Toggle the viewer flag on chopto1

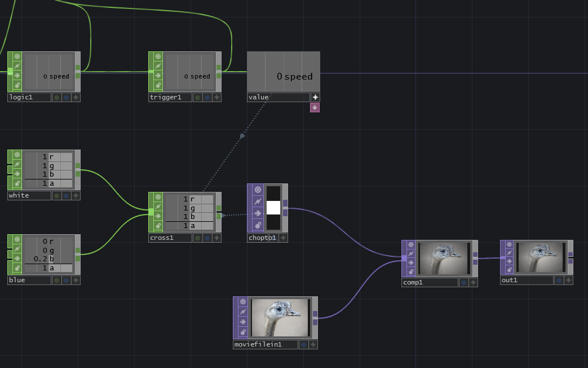click(257, 190)
